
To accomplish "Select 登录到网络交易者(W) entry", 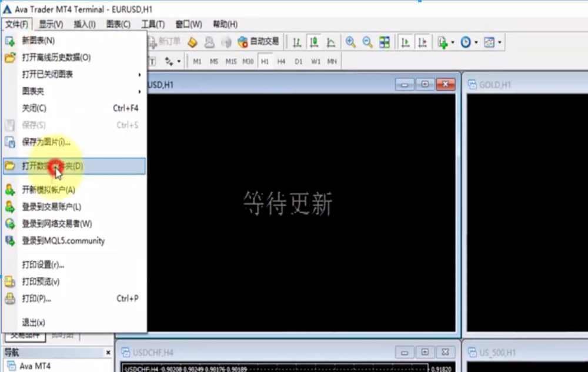I will 74,224.
